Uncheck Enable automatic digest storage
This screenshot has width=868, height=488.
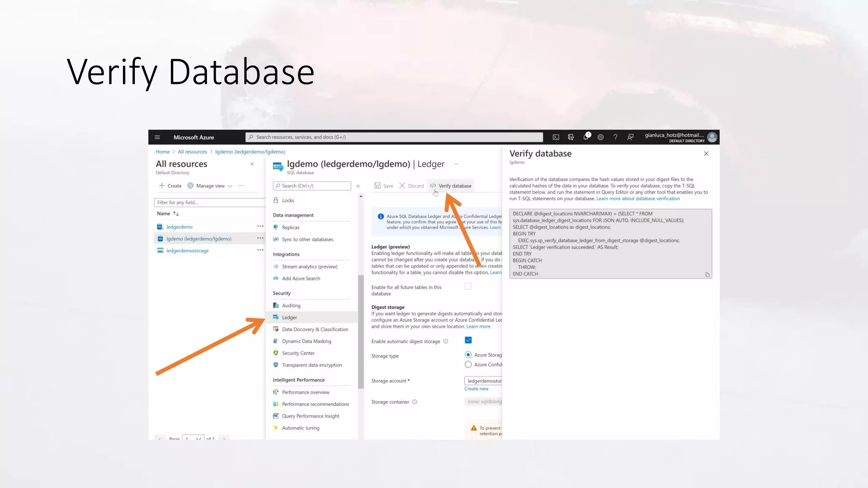(x=468, y=340)
